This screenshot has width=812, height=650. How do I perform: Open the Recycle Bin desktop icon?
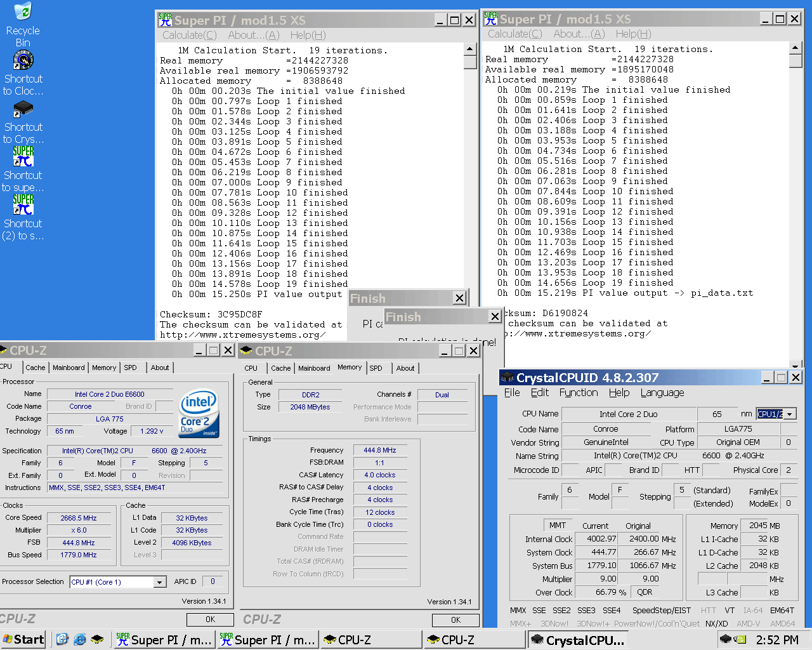(22, 25)
